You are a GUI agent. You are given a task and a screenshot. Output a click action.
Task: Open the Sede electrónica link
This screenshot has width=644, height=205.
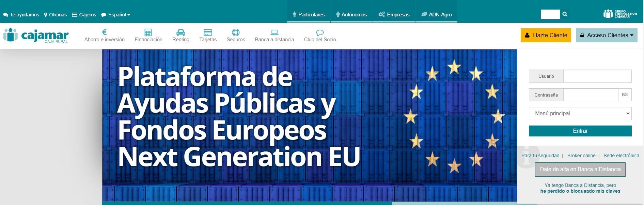(622, 156)
